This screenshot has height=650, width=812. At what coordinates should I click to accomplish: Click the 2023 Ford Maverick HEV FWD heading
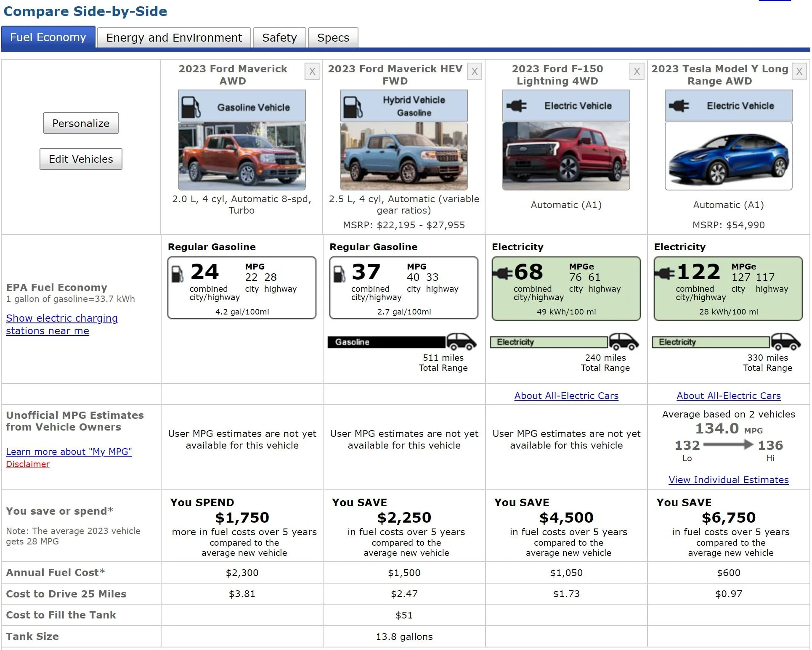coord(395,75)
